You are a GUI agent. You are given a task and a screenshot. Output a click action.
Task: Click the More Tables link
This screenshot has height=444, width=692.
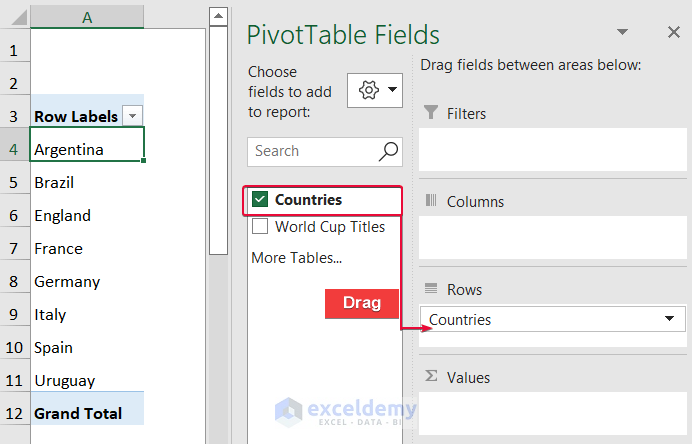click(297, 258)
